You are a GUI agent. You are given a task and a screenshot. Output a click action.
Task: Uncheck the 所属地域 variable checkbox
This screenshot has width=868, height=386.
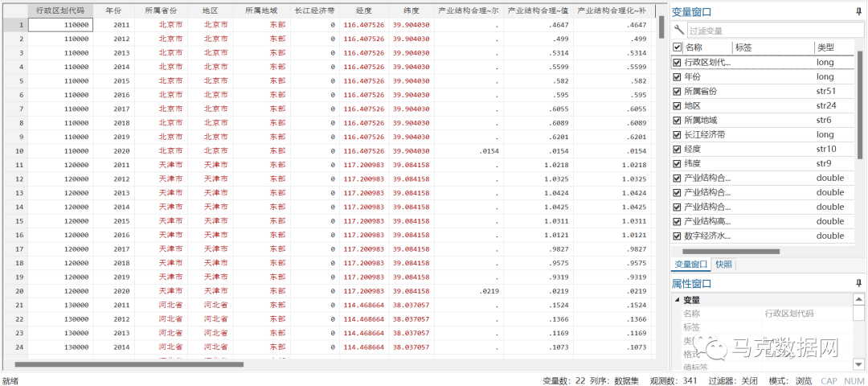(x=677, y=120)
